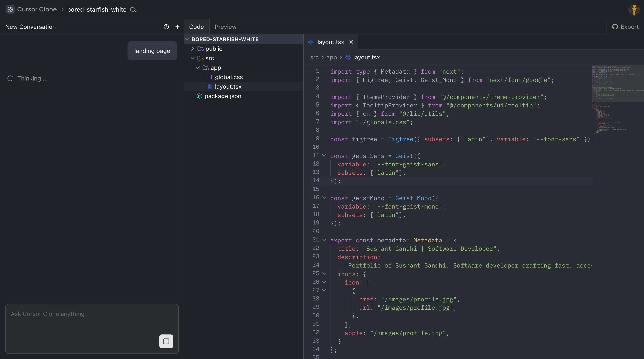Select the braces icon of global.css
This screenshot has height=359, width=644.
210,77
